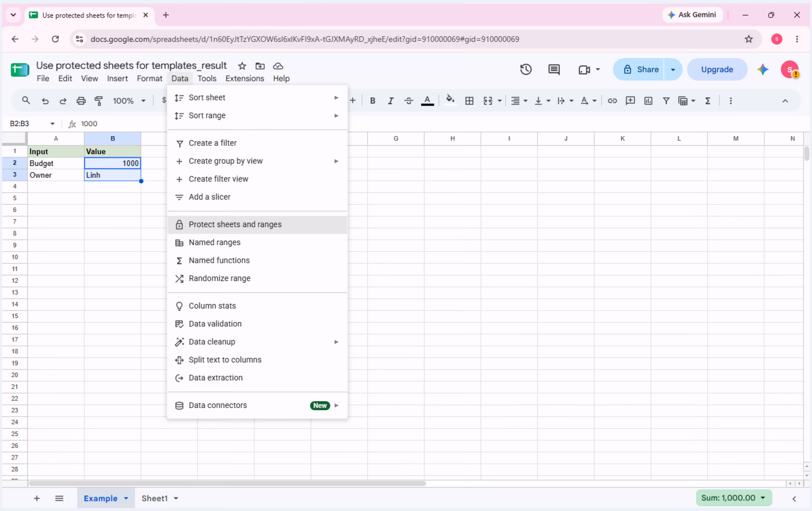
Task: Click the print icon in toolbar
Action: [x=81, y=101]
